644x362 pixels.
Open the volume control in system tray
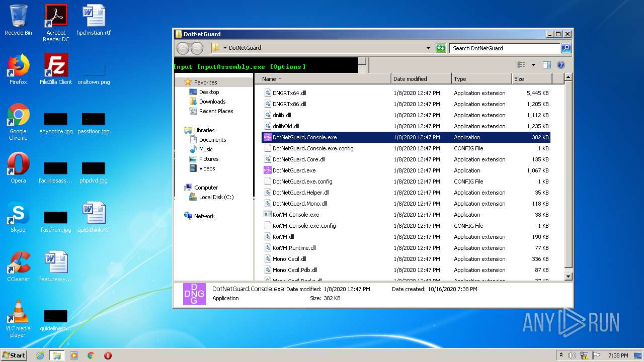pos(572,355)
